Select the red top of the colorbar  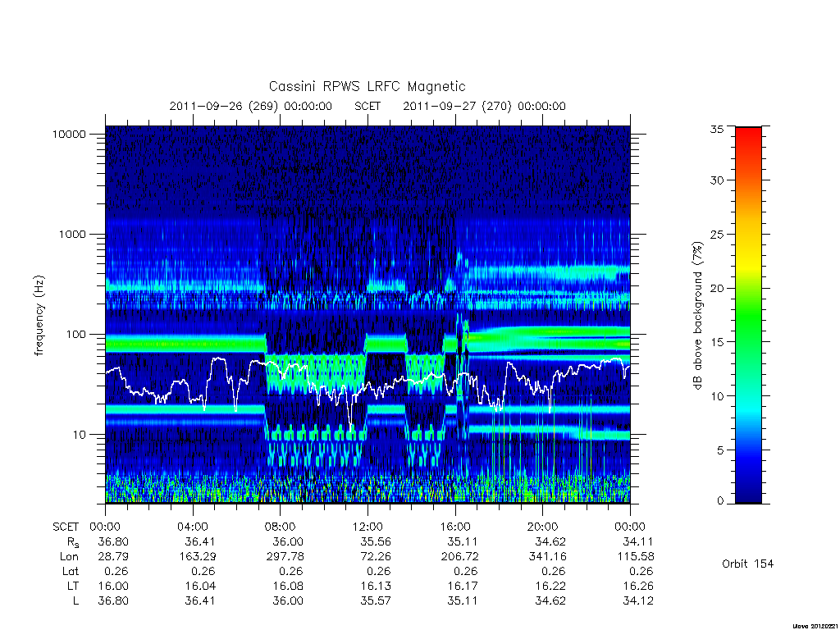point(748,138)
